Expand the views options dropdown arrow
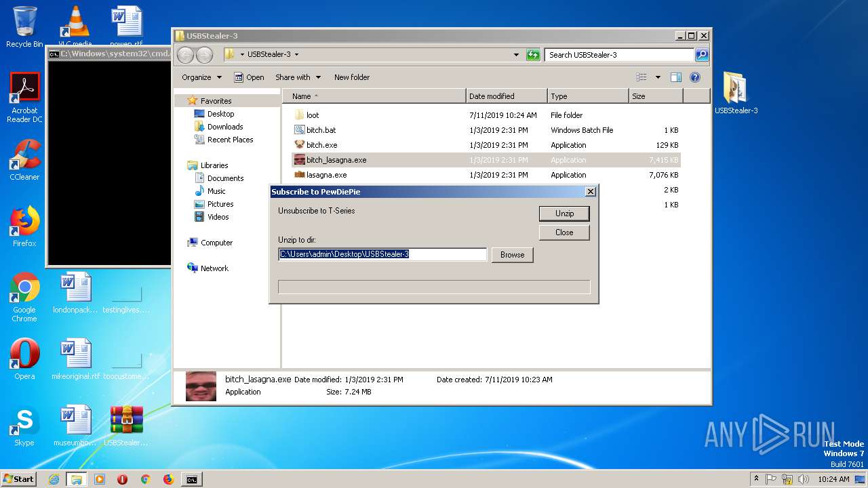The width and height of the screenshot is (868, 488). tap(658, 77)
